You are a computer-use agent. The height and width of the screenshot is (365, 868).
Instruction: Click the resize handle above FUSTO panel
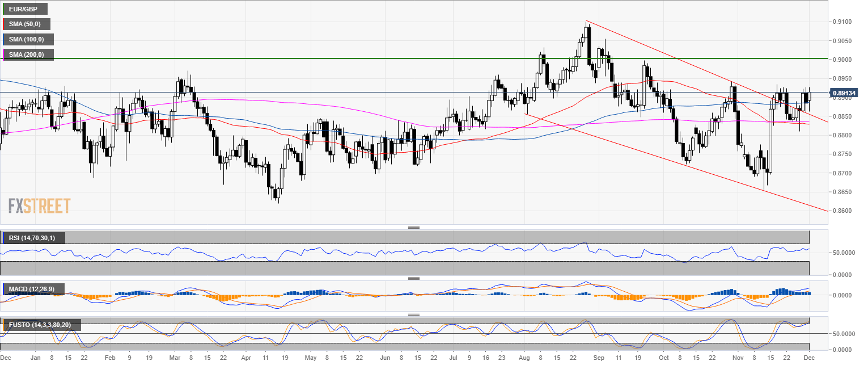click(x=414, y=314)
